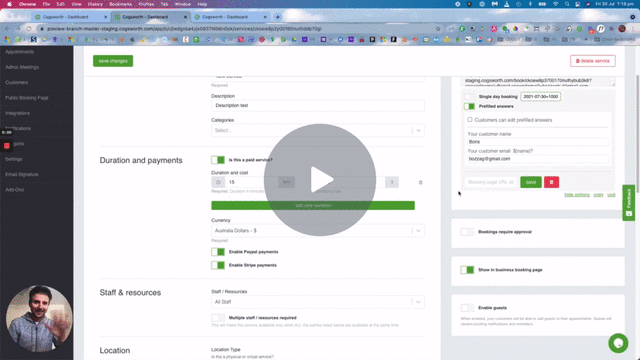The height and width of the screenshot is (360, 640).
Task: Click the visit link
Action: (x=611, y=195)
